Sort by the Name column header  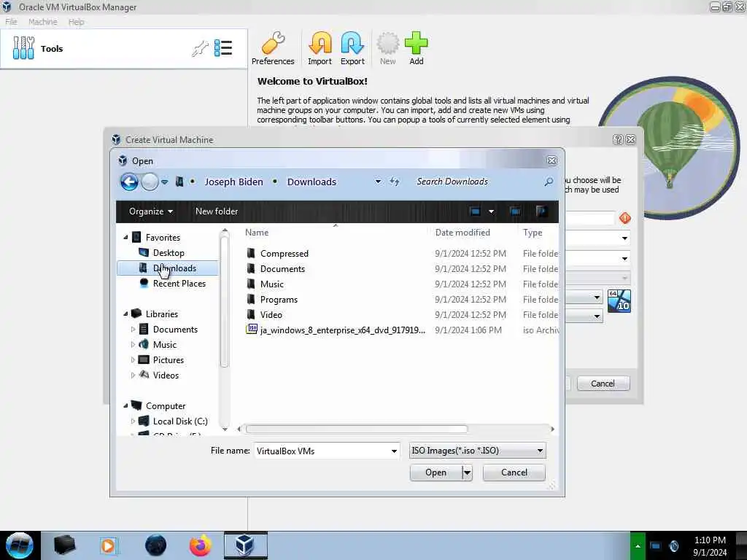click(x=257, y=233)
